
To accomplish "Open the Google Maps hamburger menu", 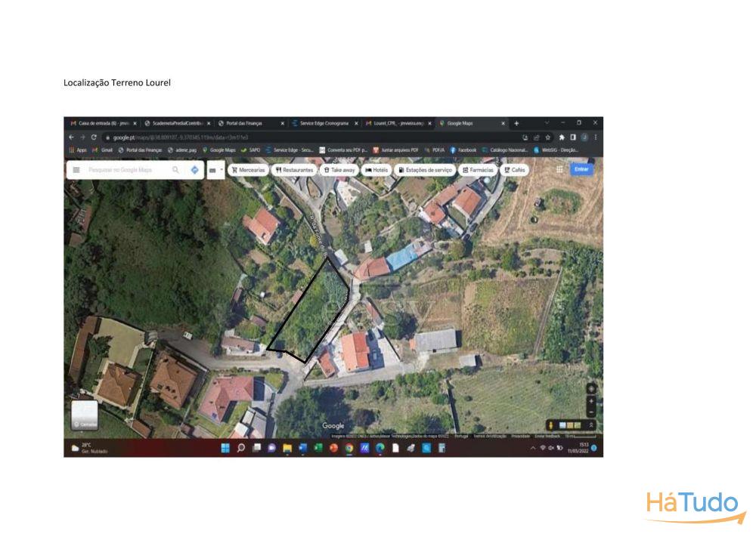I will tap(76, 170).
